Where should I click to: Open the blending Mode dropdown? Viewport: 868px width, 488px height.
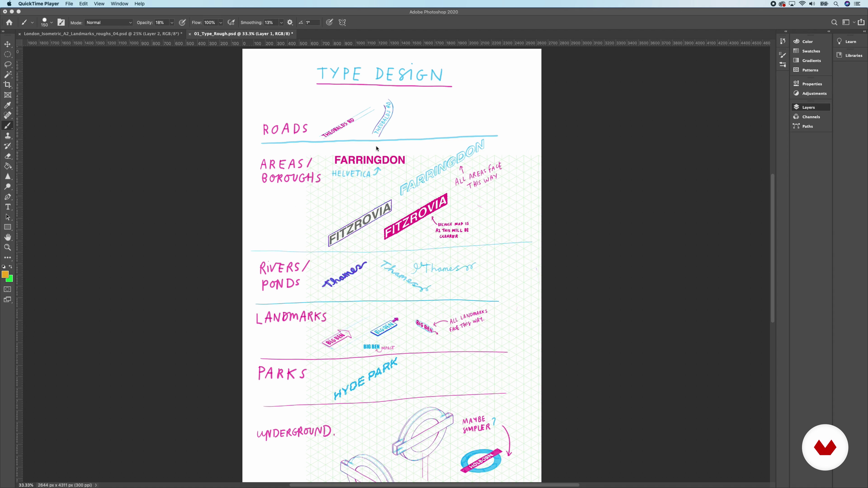109,23
